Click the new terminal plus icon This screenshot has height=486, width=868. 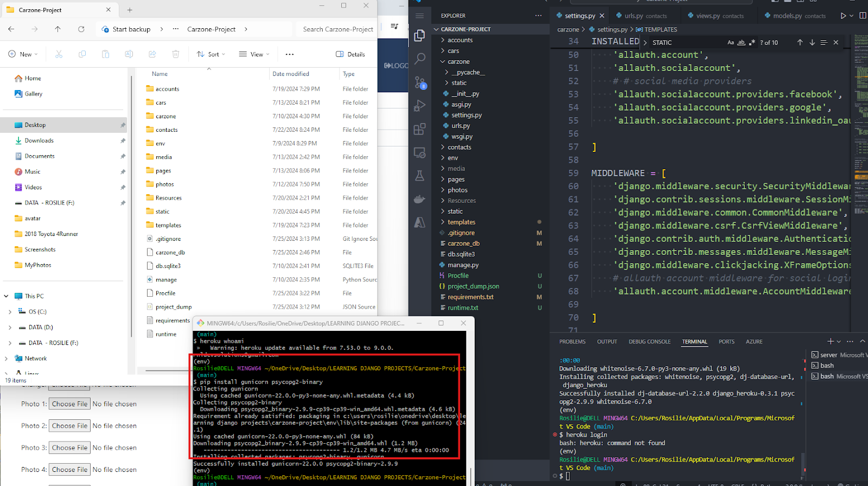click(x=830, y=341)
